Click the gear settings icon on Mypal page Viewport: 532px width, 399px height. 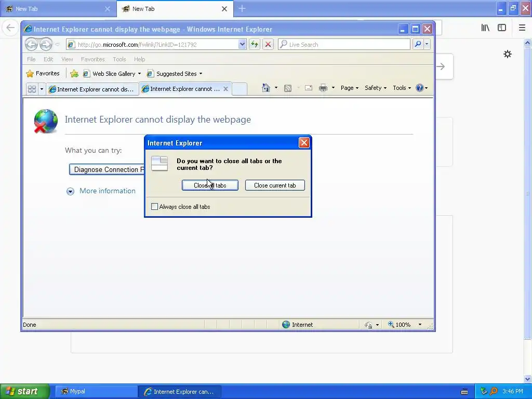[508, 54]
